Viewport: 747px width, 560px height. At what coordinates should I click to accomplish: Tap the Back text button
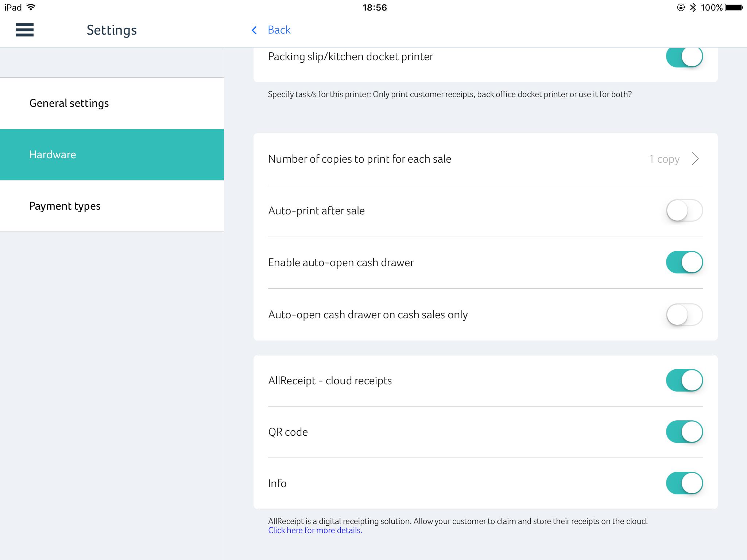click(x=279, y=30)
